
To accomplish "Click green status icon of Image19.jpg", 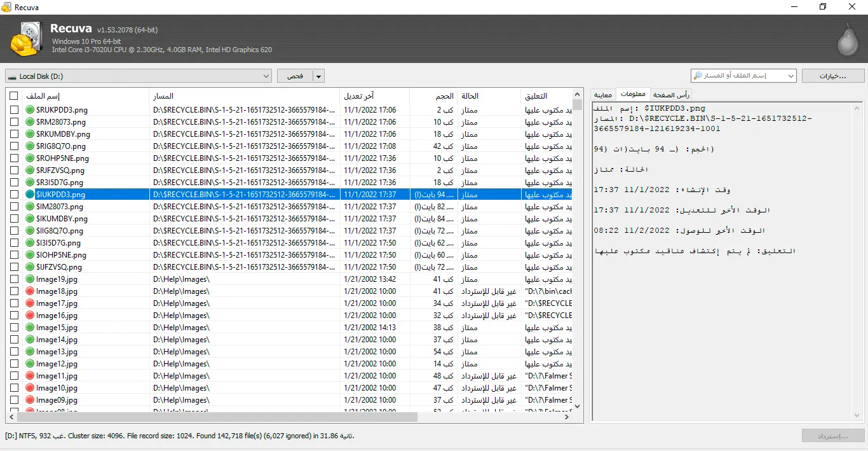I will tap(30, 279).
